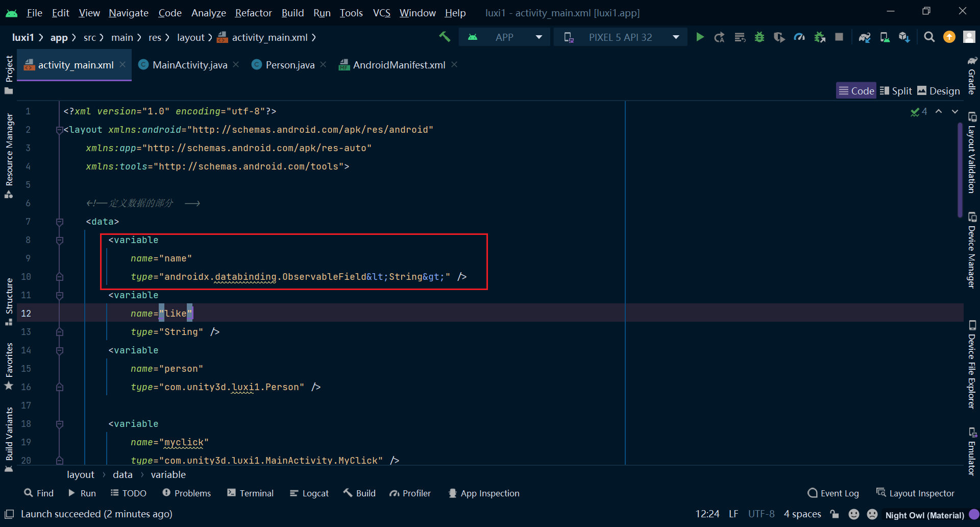Open the Night Owl (Material) theme selector
This screenshot has width=980, height=527.
924,515
